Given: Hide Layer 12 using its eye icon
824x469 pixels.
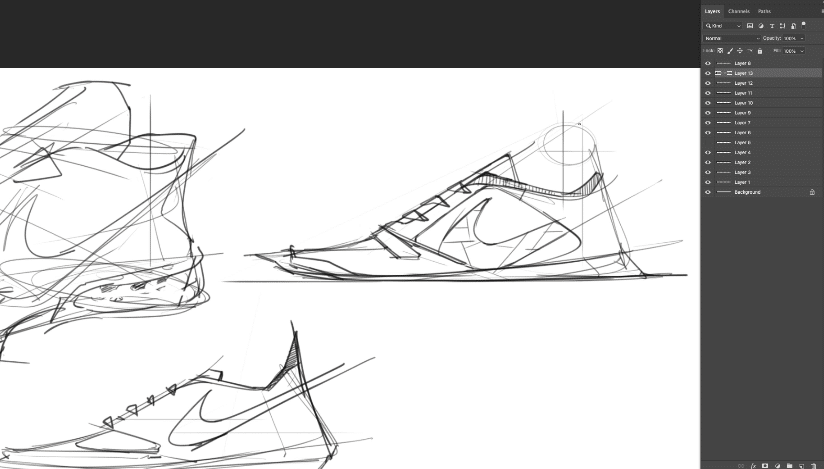Looking at the screenshot, I should click(x=708, y=84).
